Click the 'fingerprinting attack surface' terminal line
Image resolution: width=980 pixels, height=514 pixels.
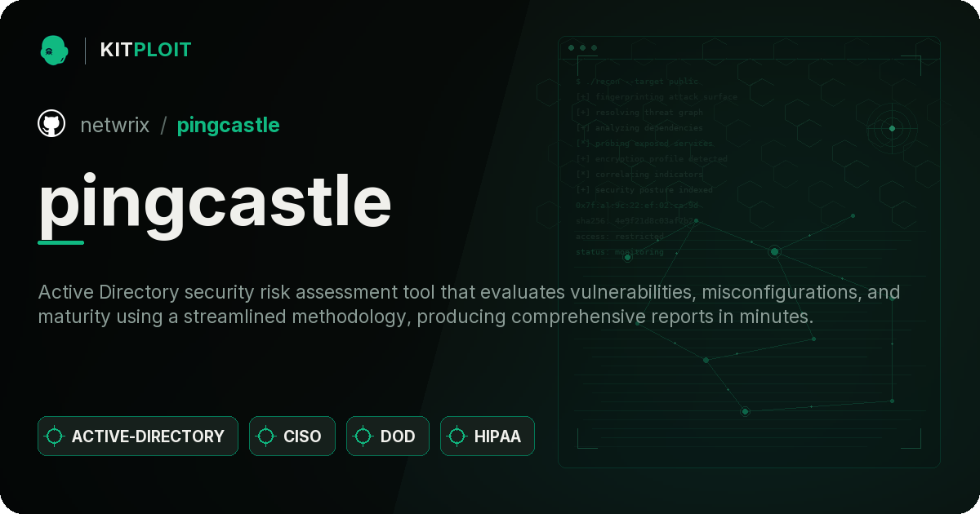coord(657,97)
